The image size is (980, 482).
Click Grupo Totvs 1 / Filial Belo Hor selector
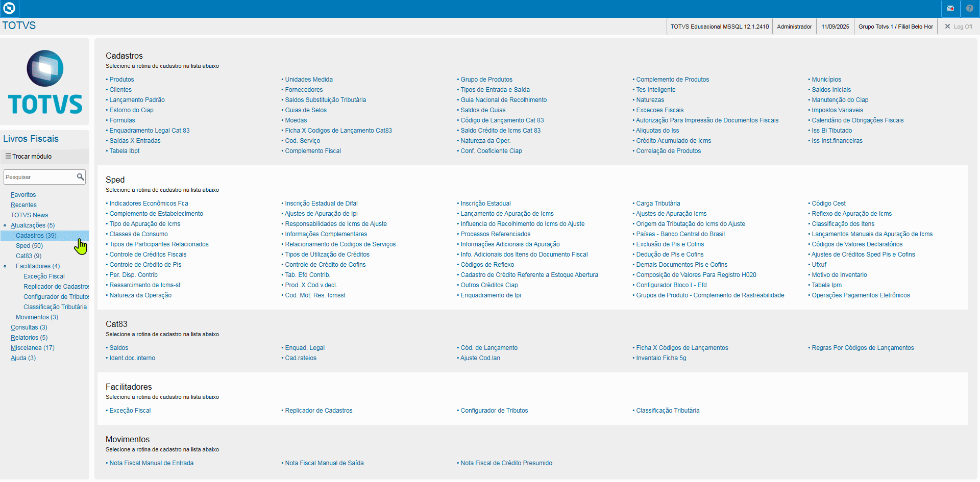click(895, 27)
